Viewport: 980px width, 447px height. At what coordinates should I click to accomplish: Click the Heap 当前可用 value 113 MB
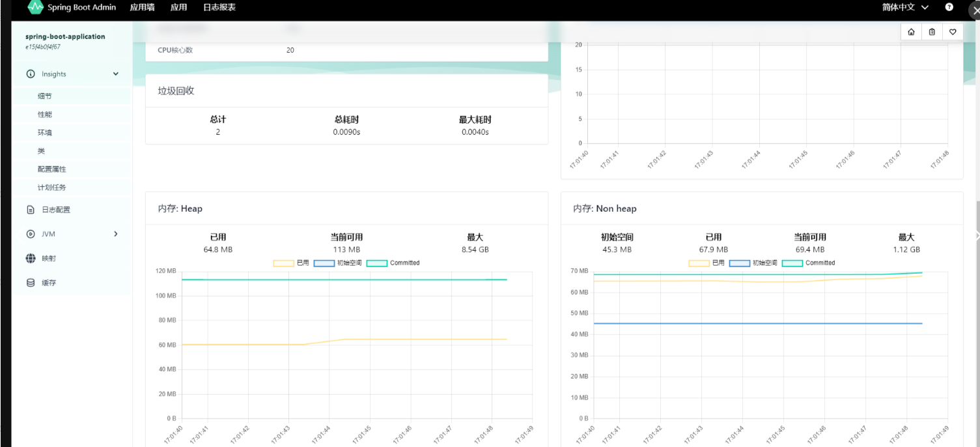coord(346,250)
